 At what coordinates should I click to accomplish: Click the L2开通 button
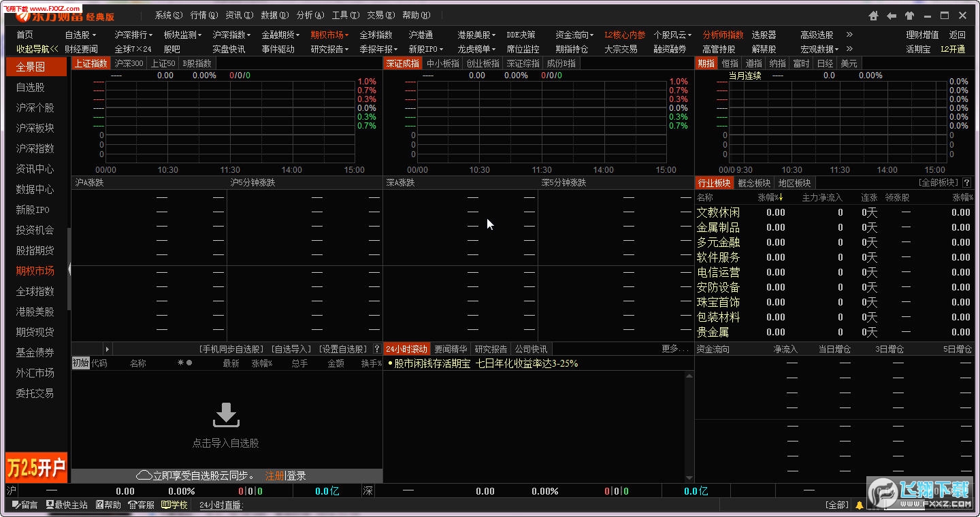(x=953, y=49)
